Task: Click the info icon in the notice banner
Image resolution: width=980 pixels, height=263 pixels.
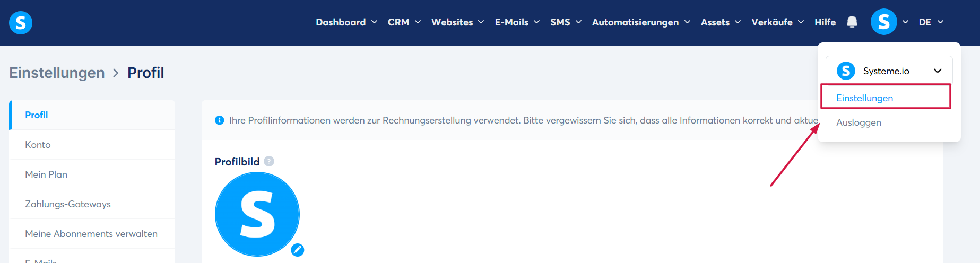Action: point(219,120)
